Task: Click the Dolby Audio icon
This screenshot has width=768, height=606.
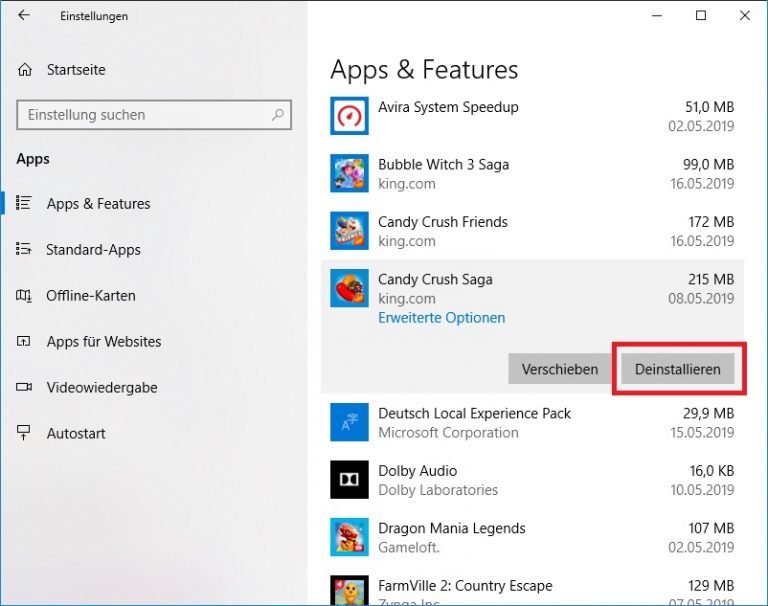Action: 349,480
